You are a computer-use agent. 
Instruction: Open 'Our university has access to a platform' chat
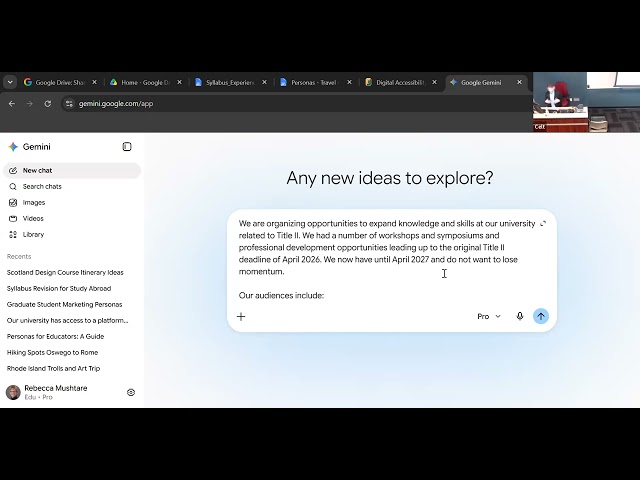tap(67, 320)
